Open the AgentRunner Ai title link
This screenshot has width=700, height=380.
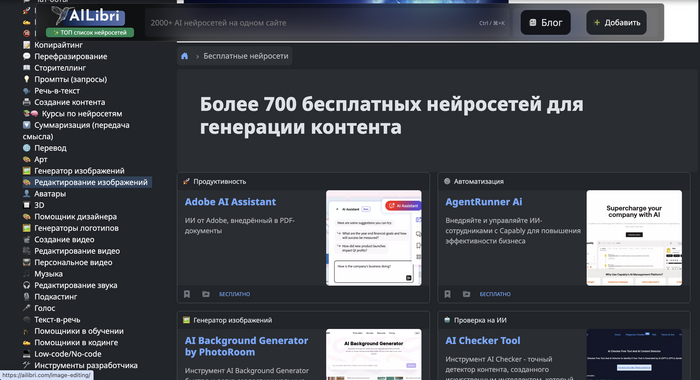click(483, 202)
